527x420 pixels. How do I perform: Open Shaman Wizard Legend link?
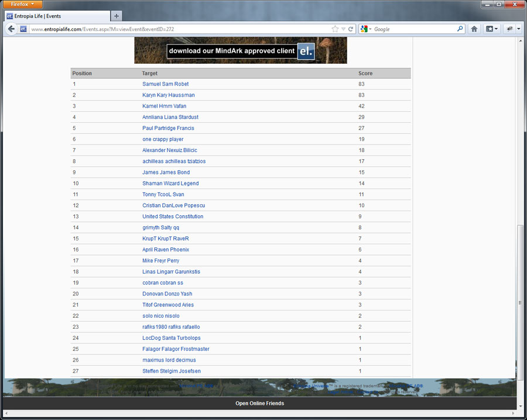[x=170, y=183]
